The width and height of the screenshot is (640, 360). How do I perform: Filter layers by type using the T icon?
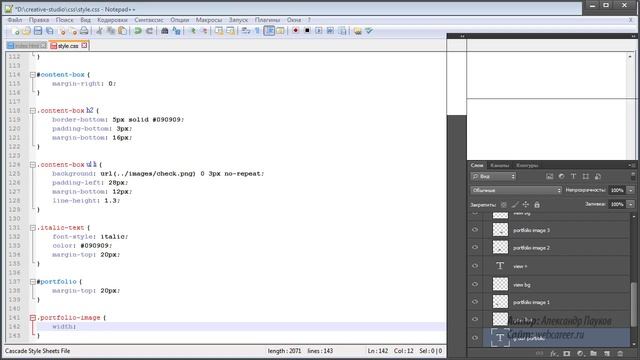[x=573, y=176]
